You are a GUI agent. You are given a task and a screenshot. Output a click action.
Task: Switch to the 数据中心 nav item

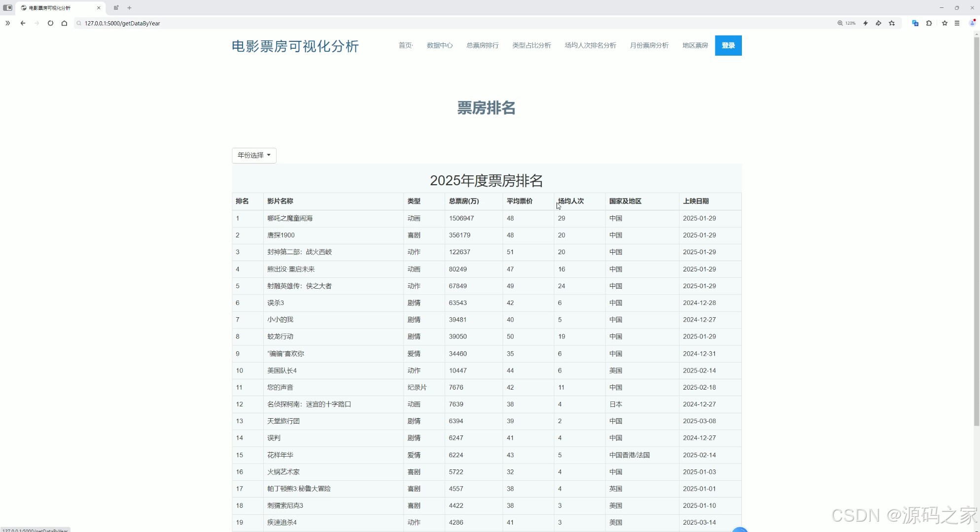click(x=439, y=45)
